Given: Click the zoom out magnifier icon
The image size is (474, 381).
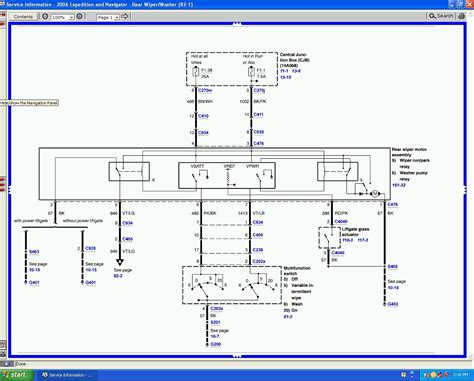Looking at the screenshot, I should (x=45, y=16).
